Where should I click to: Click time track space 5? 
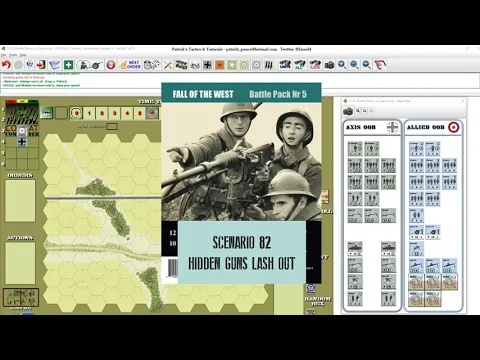140,113
